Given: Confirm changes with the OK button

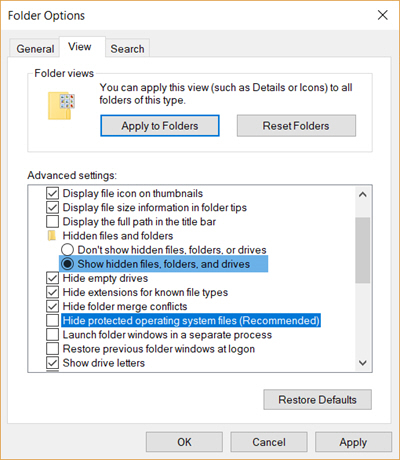Looking at the screenshot, I should (184, 442).
